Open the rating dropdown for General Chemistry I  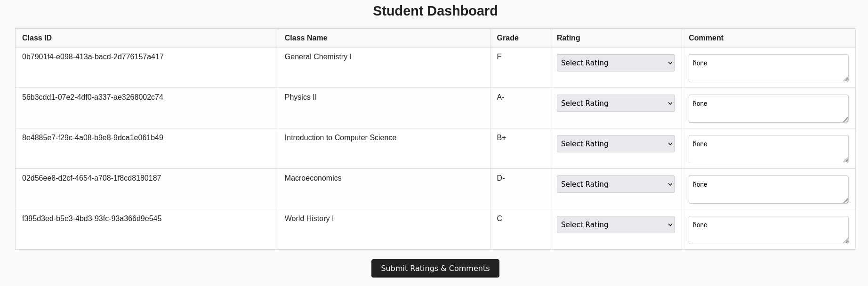(x=616, y=63)
